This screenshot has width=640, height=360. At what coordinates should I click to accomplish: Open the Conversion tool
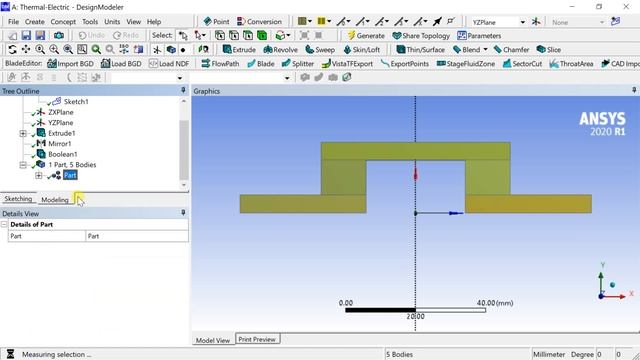coord(260,22)
